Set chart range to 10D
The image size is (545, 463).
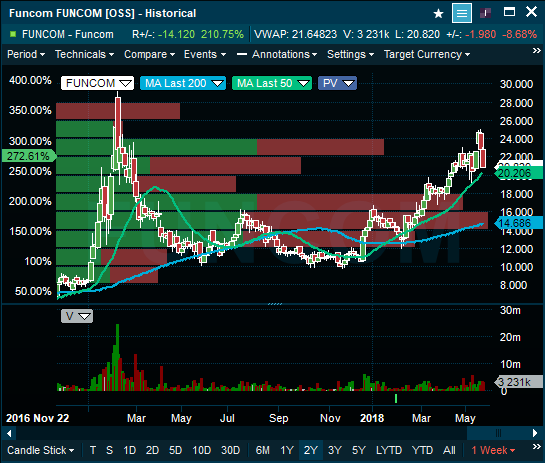click(x=202, y=450)
